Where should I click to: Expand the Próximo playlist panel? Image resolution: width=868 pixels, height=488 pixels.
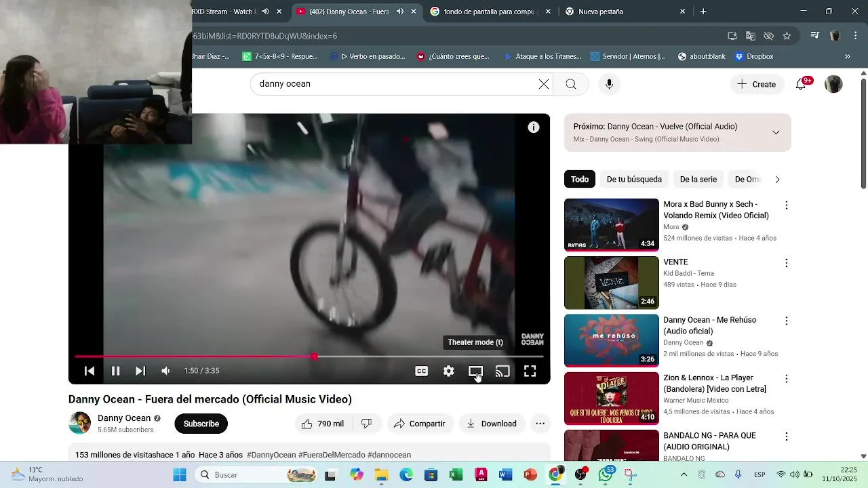(776, 132)
